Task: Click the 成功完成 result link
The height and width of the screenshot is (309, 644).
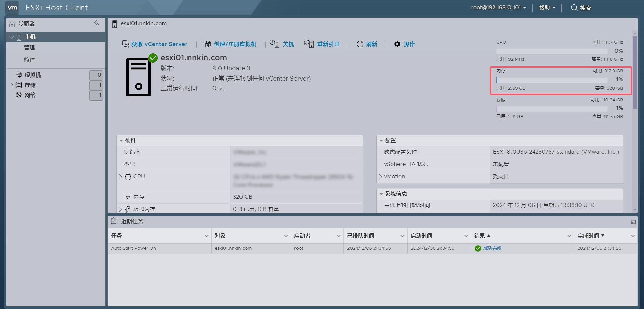Action: point(492,248)
